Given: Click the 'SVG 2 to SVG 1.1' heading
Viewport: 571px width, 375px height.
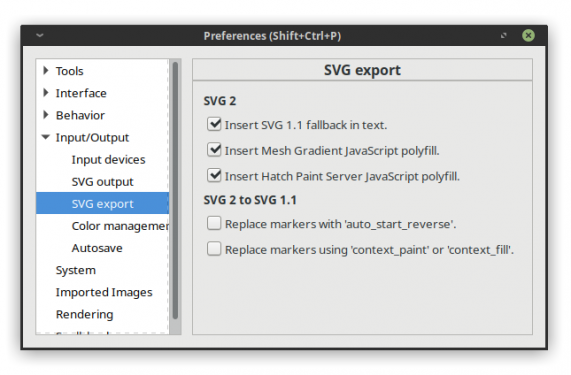Looking at the screenshot, I should point(250,200).
